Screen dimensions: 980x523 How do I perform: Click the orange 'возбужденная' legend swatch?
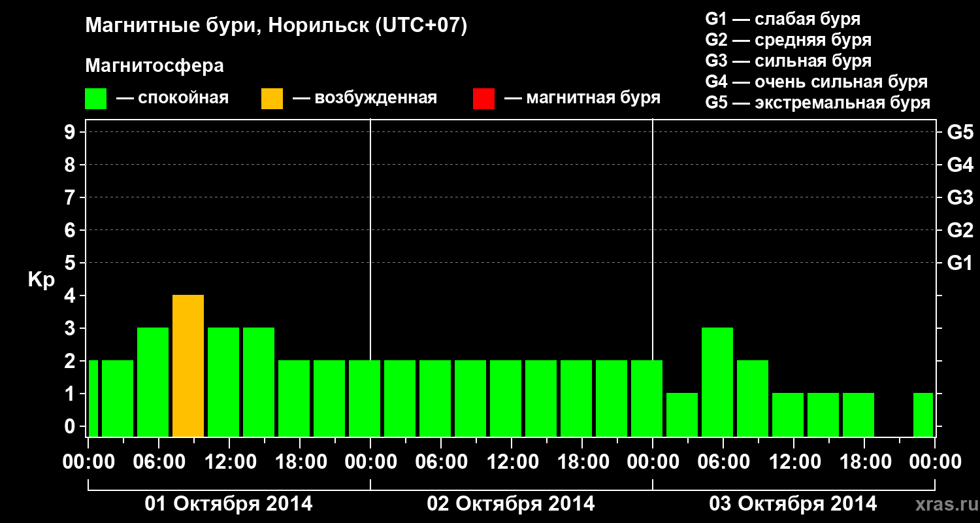click(272, 99)
